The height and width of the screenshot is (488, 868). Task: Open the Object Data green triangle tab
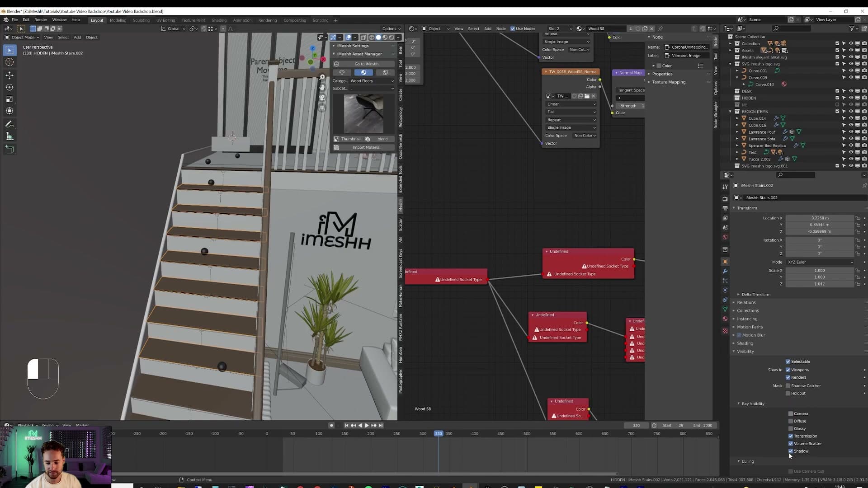(x=725, y=309)
